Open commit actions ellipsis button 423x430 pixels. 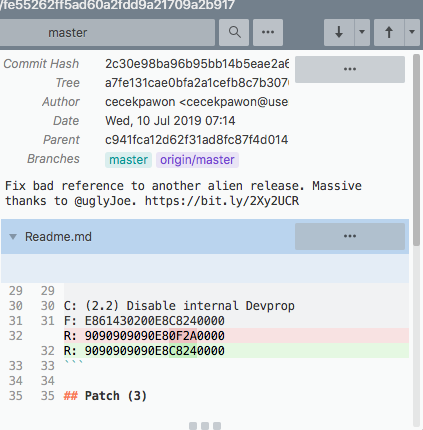(x=350, y=69)
